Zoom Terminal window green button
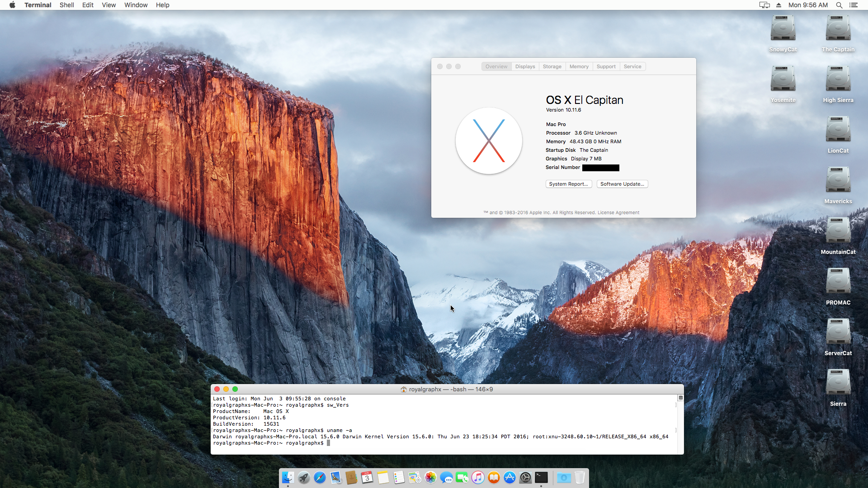 (235, 389)
